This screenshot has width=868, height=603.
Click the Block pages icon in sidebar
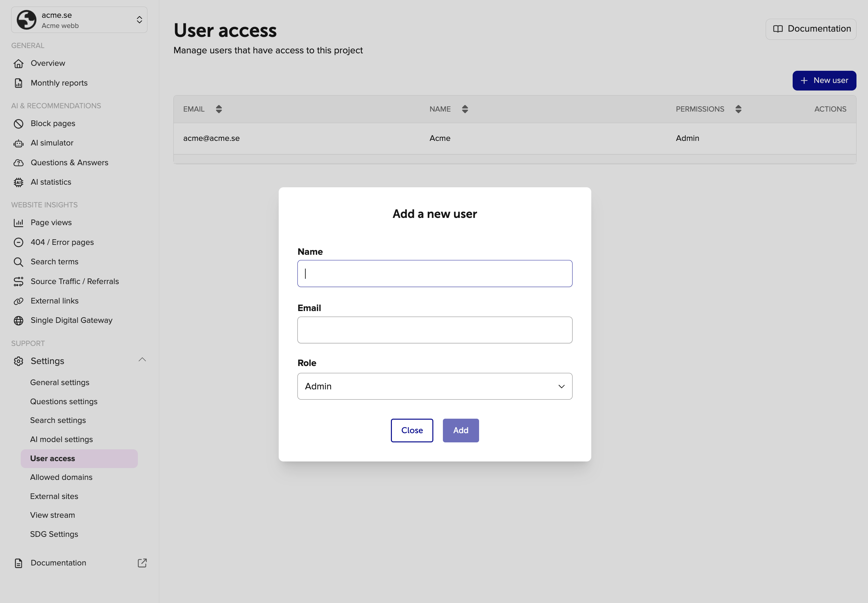coord(18,123)
